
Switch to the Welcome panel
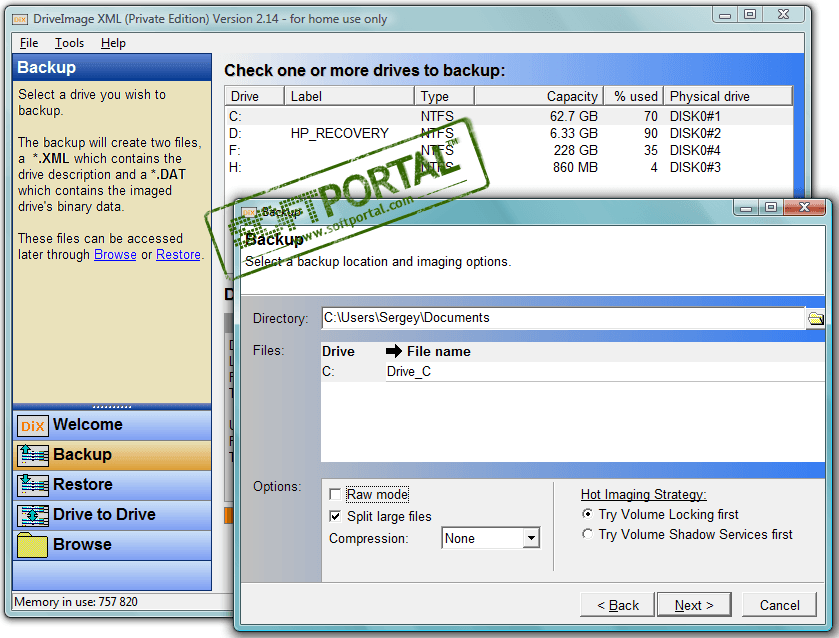coord(112,425)
